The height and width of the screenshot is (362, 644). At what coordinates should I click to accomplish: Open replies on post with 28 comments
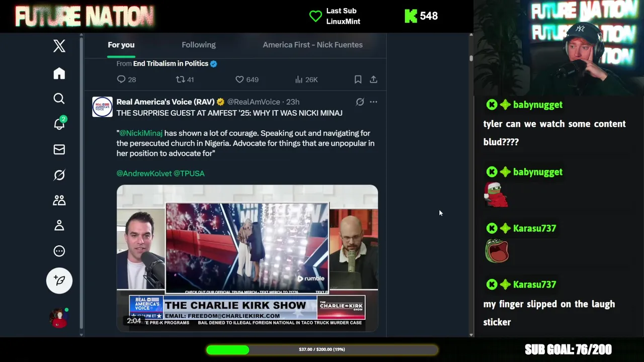point(126,79)
